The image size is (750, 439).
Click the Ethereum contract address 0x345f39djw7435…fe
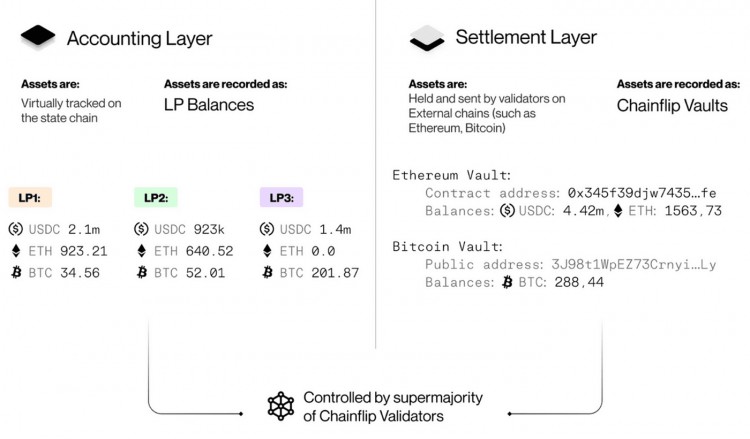click(642, 193)
